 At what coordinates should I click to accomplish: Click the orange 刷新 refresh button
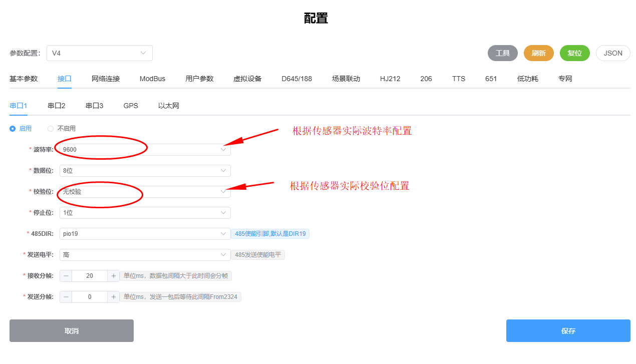click(538, 53)
